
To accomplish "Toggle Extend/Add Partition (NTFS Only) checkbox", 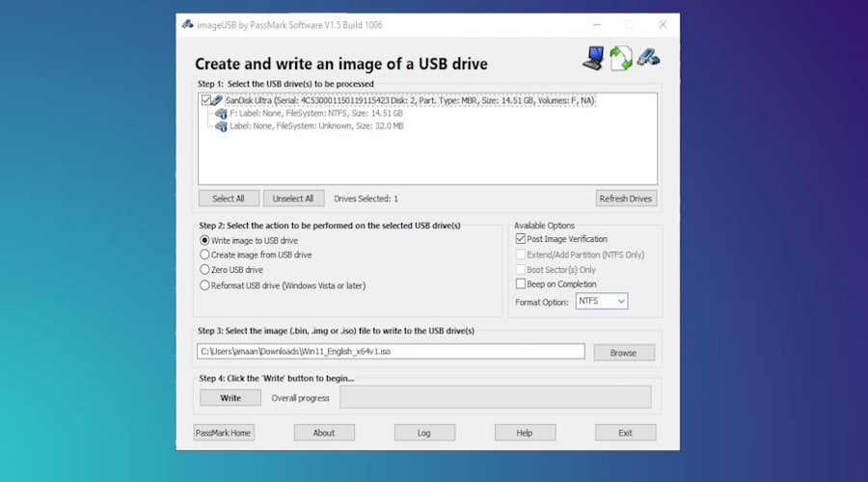I will pos(521,254).
